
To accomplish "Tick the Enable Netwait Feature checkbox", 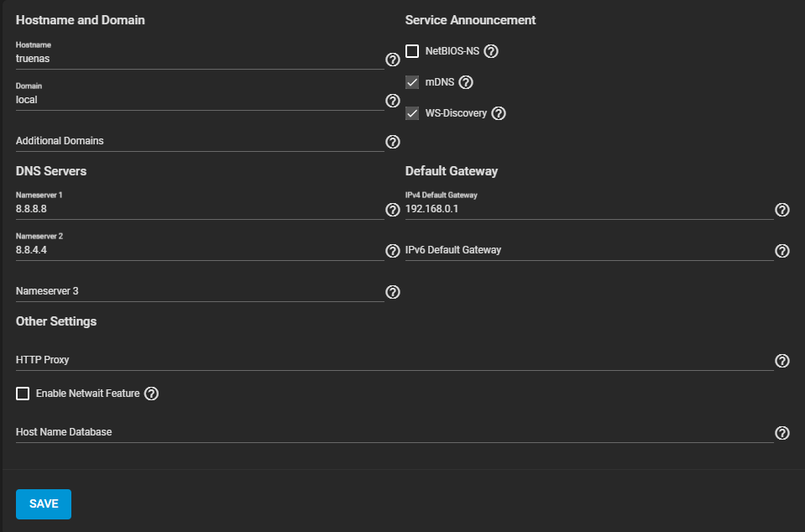I will (23, 394).
